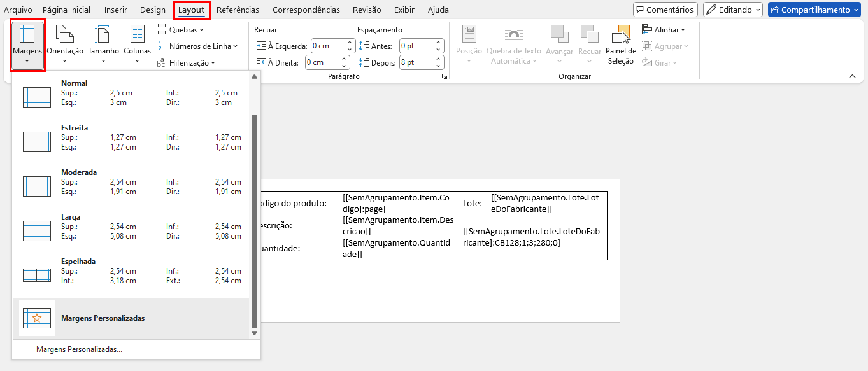Click the Layout tab
Image resolution: width=868 pixels, height=371 pixels.
[x=191, y=10]
